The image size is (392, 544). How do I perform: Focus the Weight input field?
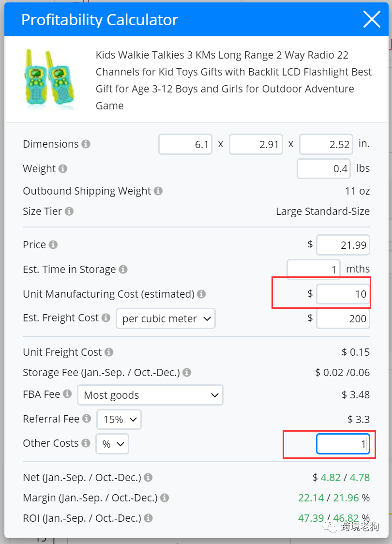coord(323,169)
